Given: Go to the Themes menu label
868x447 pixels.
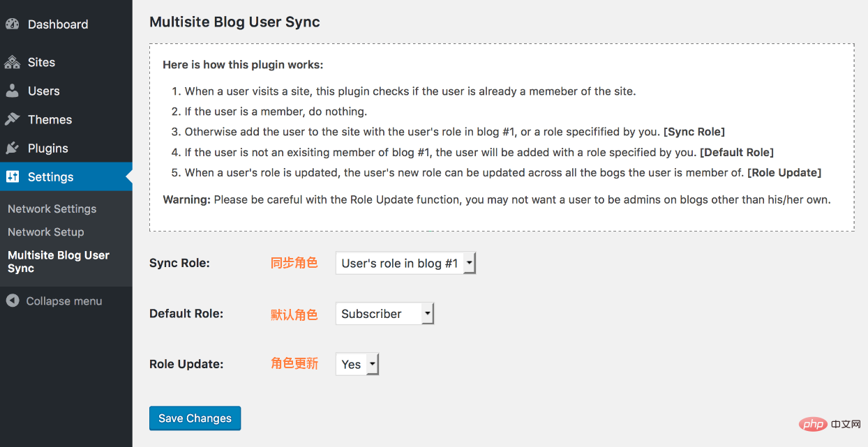Looking at the screenshot, I should pos(50,119).
